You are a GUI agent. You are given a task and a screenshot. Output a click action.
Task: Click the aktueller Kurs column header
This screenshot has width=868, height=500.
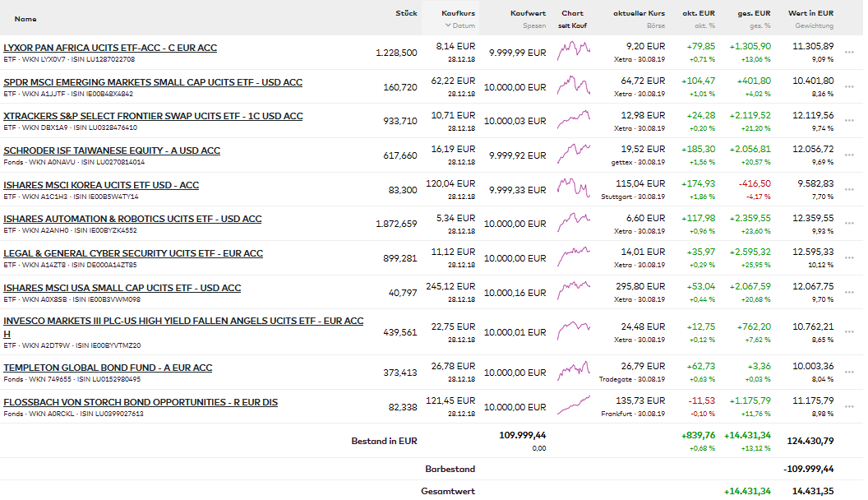639,13
